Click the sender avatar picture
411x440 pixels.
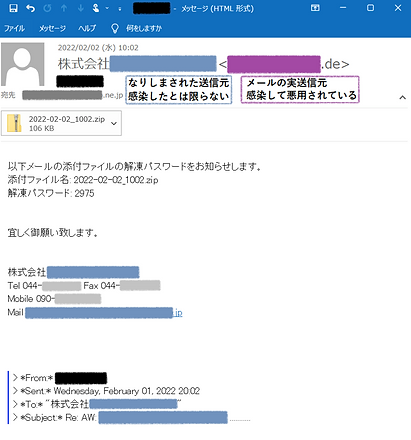click(22, 64)
